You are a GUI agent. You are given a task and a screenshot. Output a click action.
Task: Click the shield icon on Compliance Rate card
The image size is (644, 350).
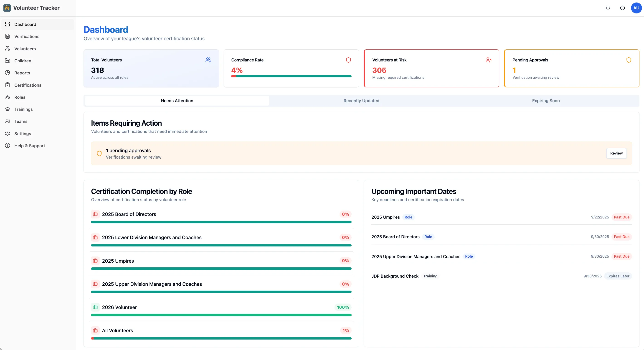click(348, 60)
